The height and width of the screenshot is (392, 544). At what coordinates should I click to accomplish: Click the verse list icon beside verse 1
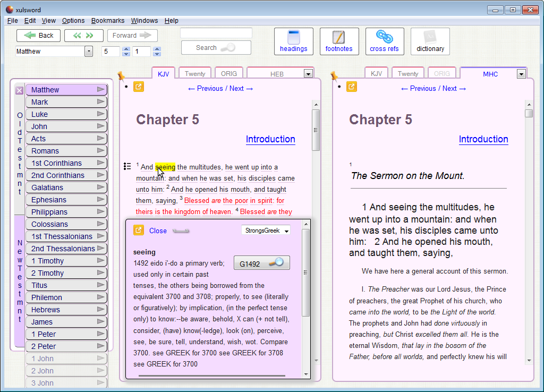(x=127, y=166)
